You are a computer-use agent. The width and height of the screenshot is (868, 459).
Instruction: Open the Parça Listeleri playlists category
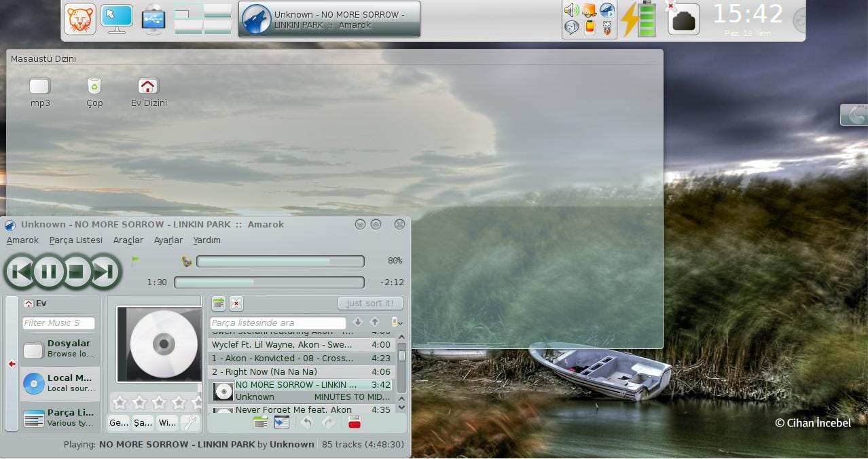(59, 418)
